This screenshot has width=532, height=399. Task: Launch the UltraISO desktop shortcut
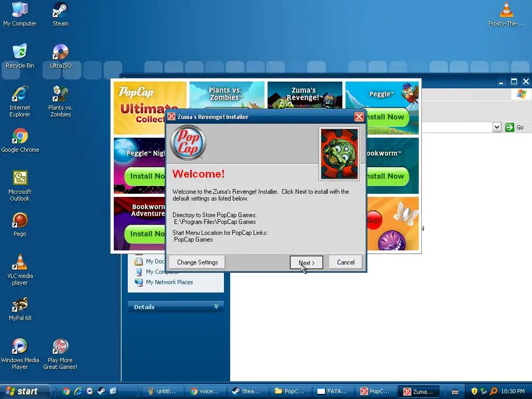tap(60, 56)
